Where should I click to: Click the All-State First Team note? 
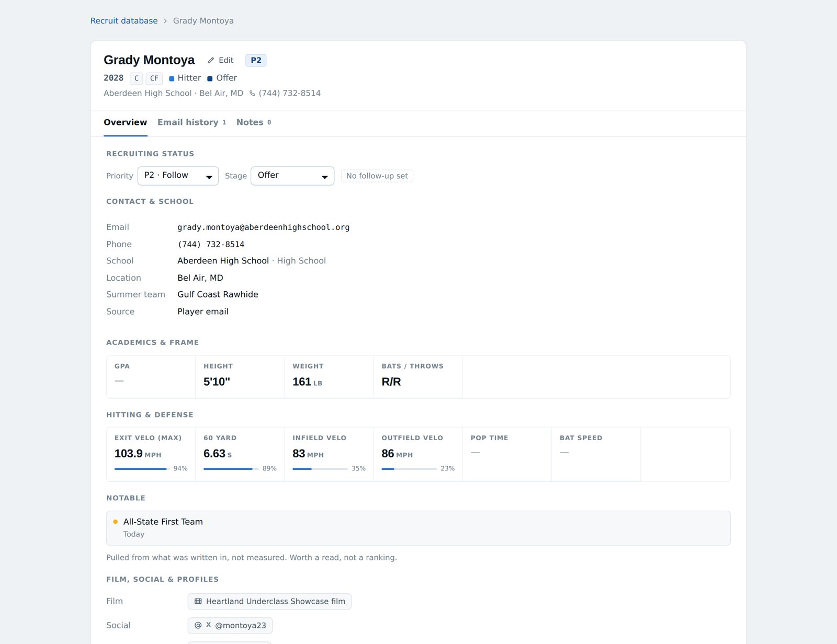click(x=163, y=522)
